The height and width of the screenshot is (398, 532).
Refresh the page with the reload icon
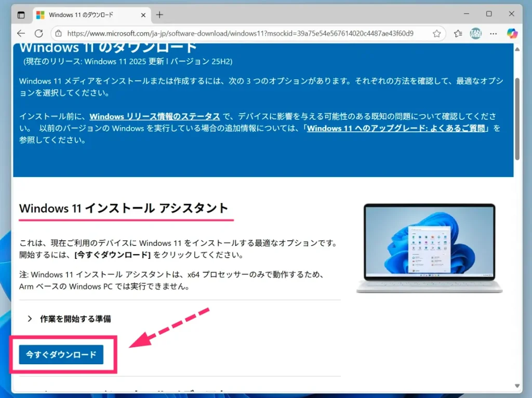(39, 33)
